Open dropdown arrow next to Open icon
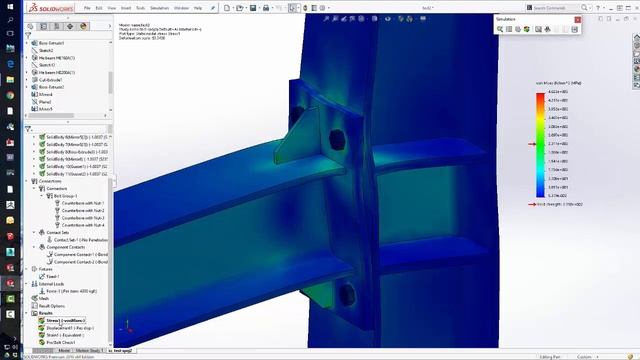The height and width of the screenshot is (360, 640). pyautogui.click(x=246, y=8)
